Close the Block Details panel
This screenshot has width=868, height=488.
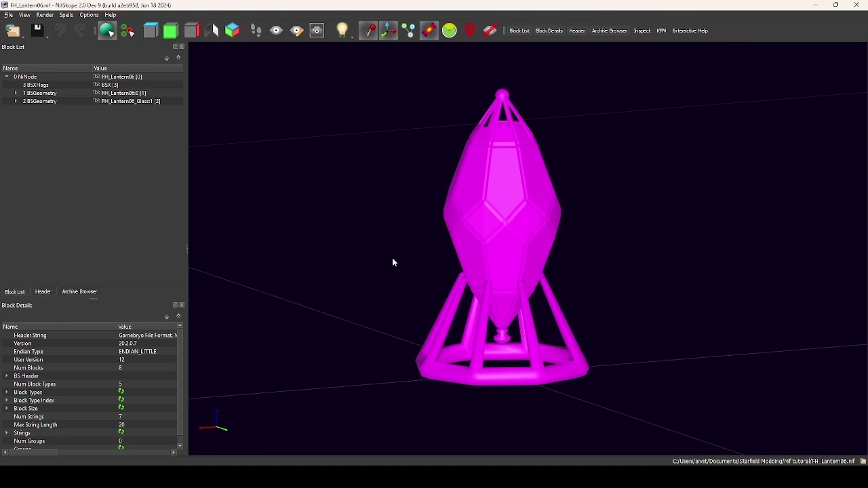coord(182,305)
